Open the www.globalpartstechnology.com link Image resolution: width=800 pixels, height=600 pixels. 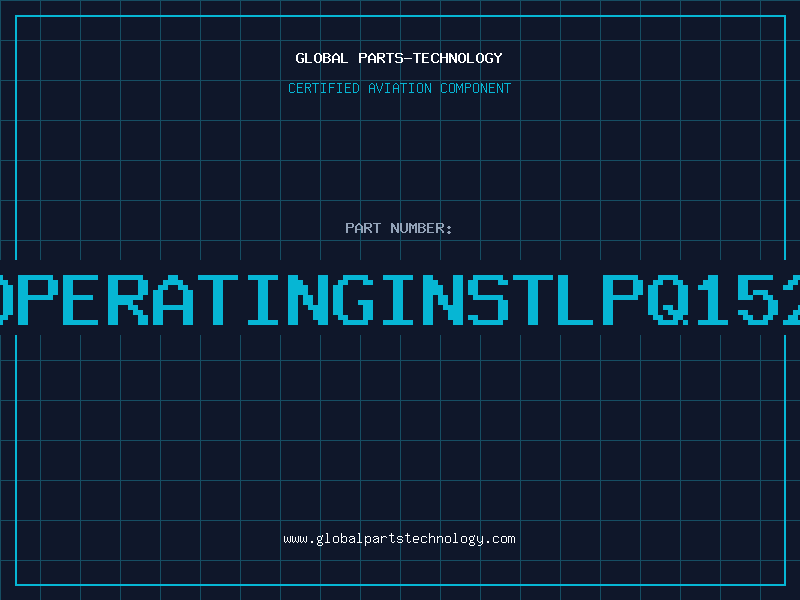(x=399, y=539)
